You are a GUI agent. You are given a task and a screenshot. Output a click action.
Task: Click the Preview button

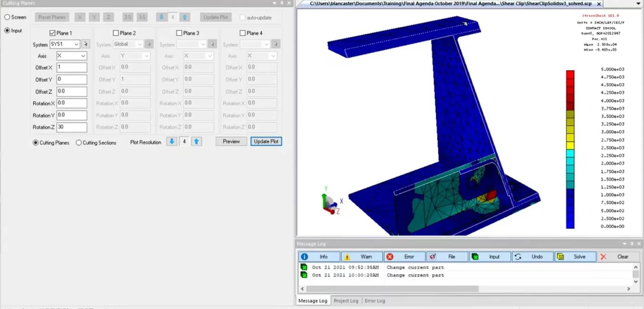pyautogui.click(x=231, y=141)
